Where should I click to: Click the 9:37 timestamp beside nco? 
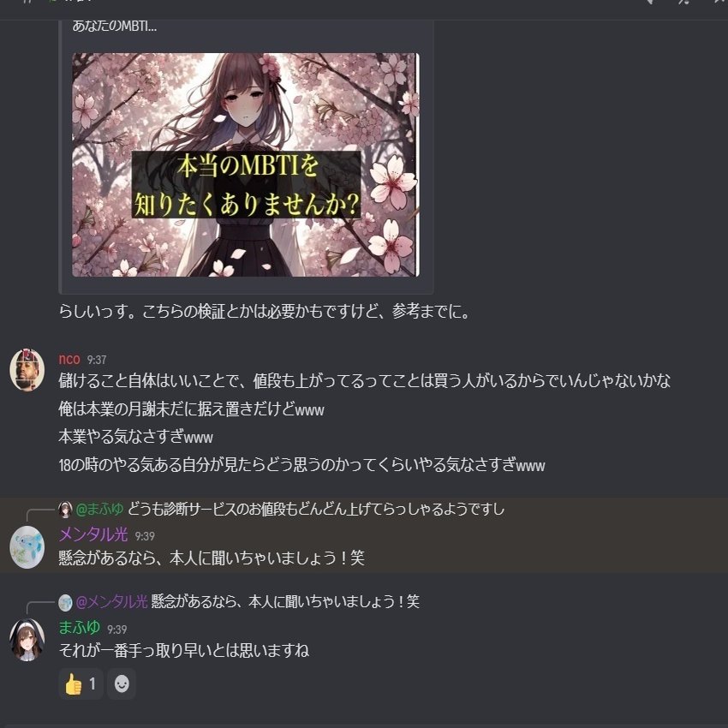pos(97,360)
